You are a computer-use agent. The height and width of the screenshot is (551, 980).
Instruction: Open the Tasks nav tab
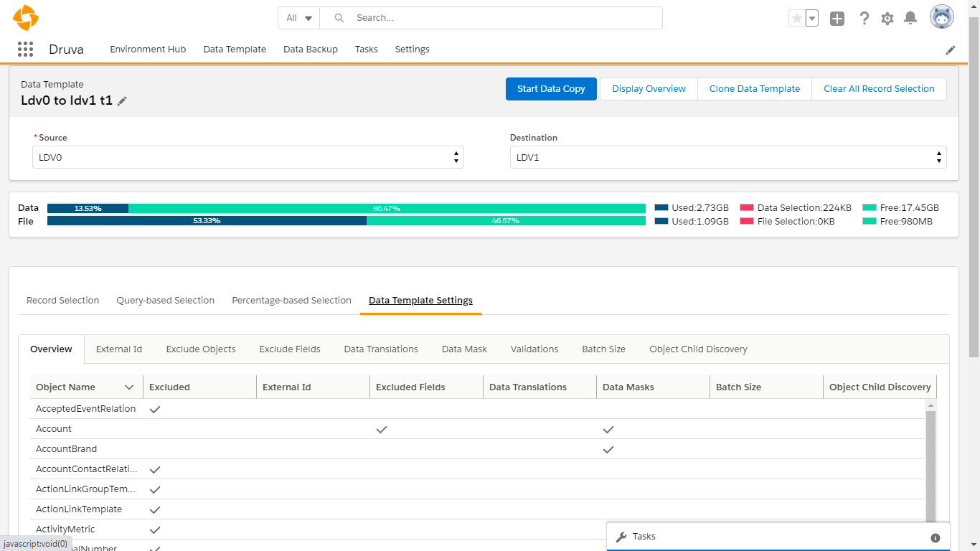(367, 49)
